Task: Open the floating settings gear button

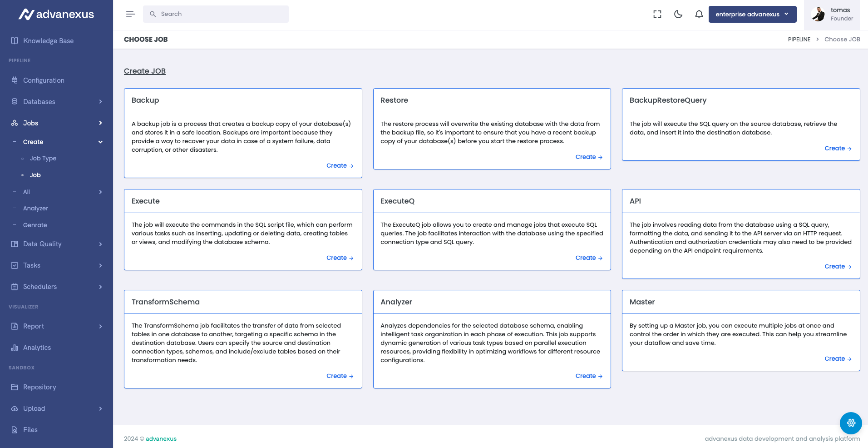Action: (851, 423)
